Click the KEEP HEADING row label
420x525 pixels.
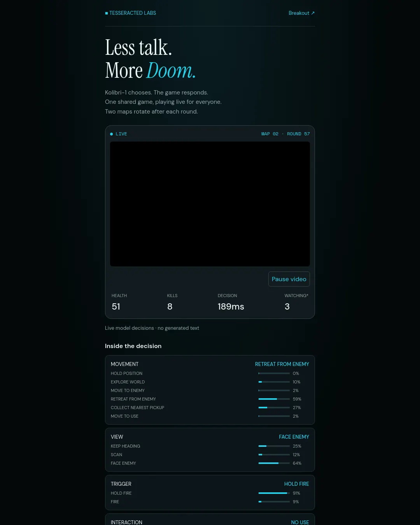pos(125,446)
